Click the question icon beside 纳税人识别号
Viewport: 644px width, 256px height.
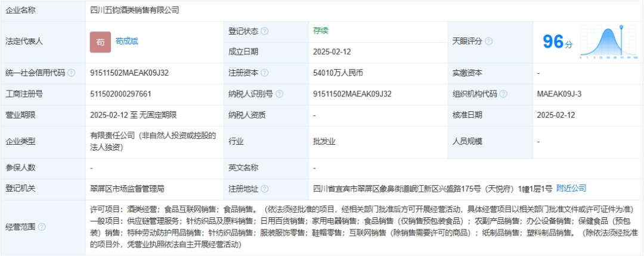click(x=279, y=94)
